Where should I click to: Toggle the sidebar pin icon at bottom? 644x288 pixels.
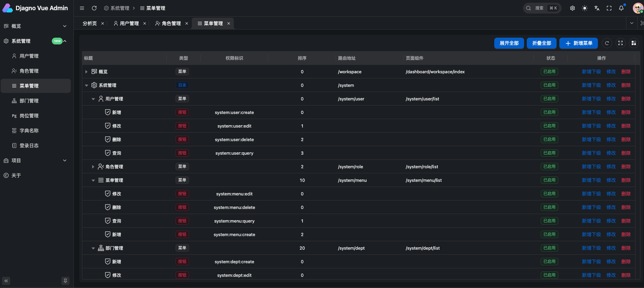click(65, 281)
